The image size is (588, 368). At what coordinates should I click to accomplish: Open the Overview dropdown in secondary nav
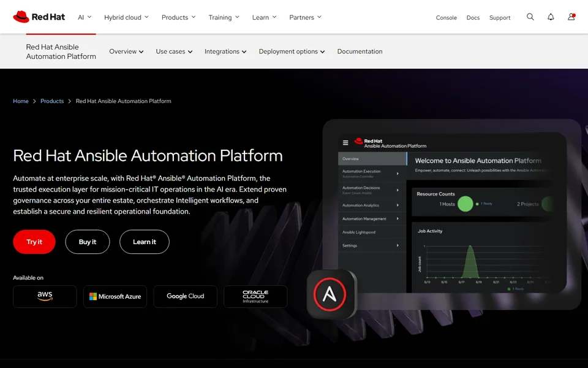(x=126, y=52)
